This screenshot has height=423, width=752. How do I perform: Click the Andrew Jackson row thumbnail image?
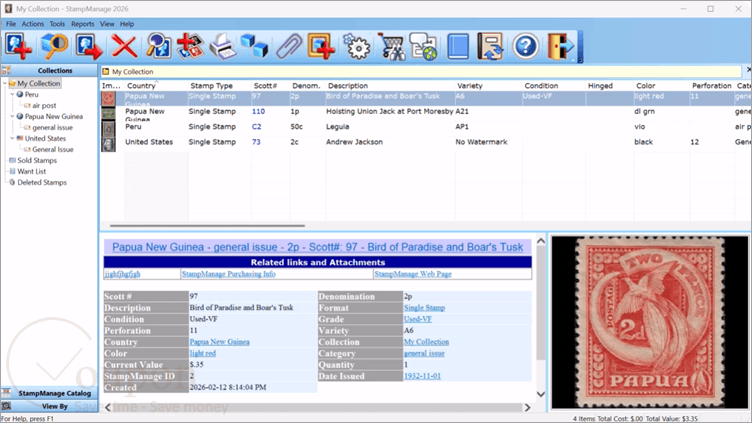click(108, 144)
